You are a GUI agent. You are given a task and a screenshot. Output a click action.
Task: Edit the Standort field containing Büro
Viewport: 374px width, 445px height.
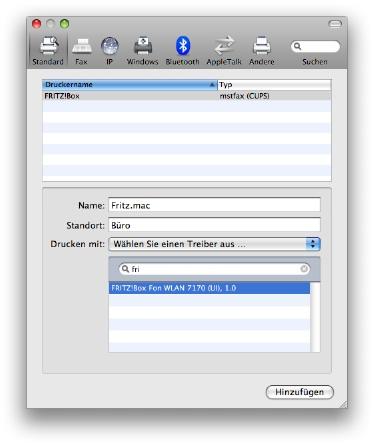[214, 225]
